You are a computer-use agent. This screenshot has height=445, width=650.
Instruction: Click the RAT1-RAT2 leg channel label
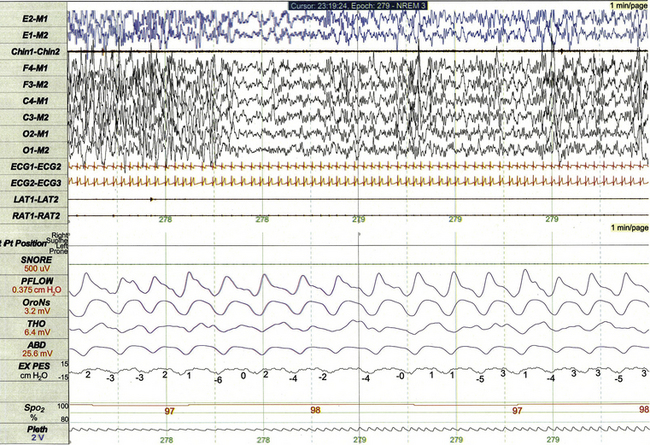coord(32,216)
